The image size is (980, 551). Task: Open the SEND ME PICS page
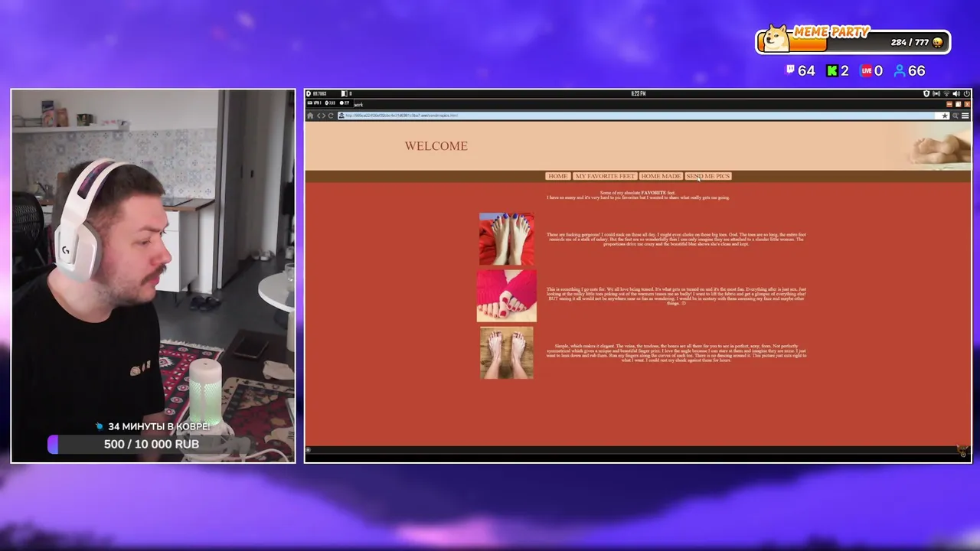[x=708, y=176]
